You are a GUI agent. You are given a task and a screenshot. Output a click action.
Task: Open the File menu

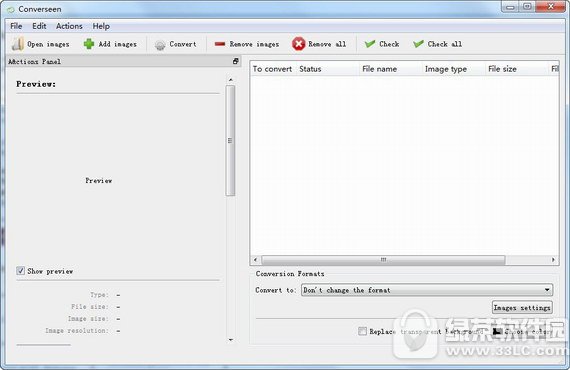coord(16,26)
